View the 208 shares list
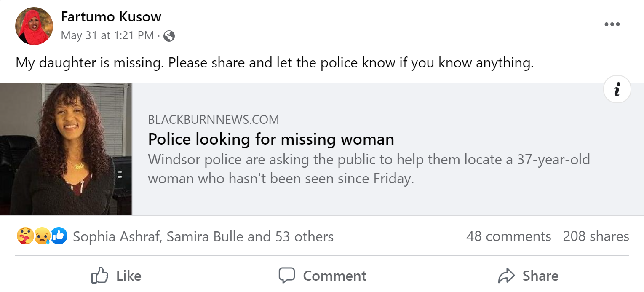 596,236
